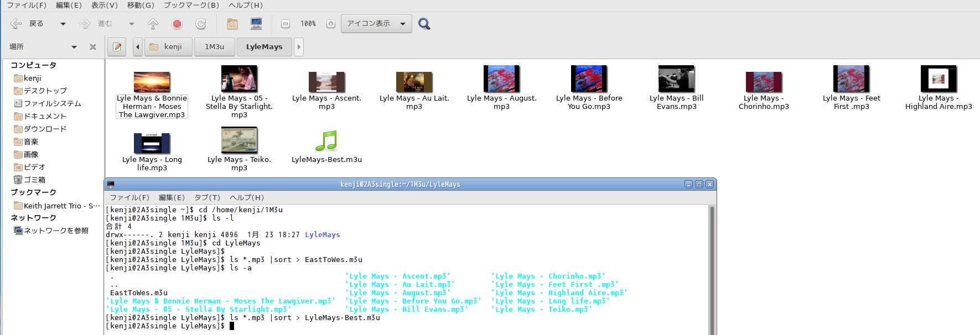Image resolution: width=980 pixels, height=335 pixels.
Task: Click the terminal's vertical scrollbar
Action: pos(712,265)
